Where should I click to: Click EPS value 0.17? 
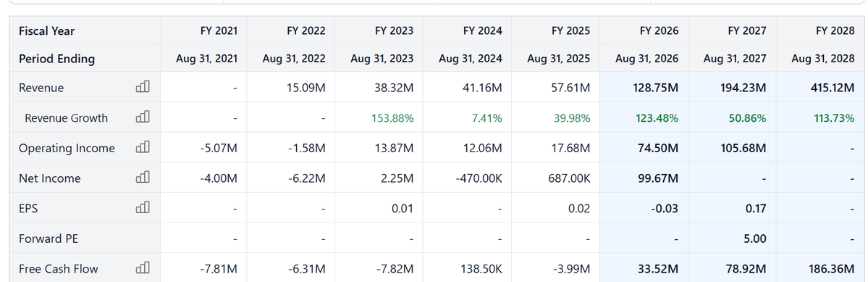coord(756,209)
